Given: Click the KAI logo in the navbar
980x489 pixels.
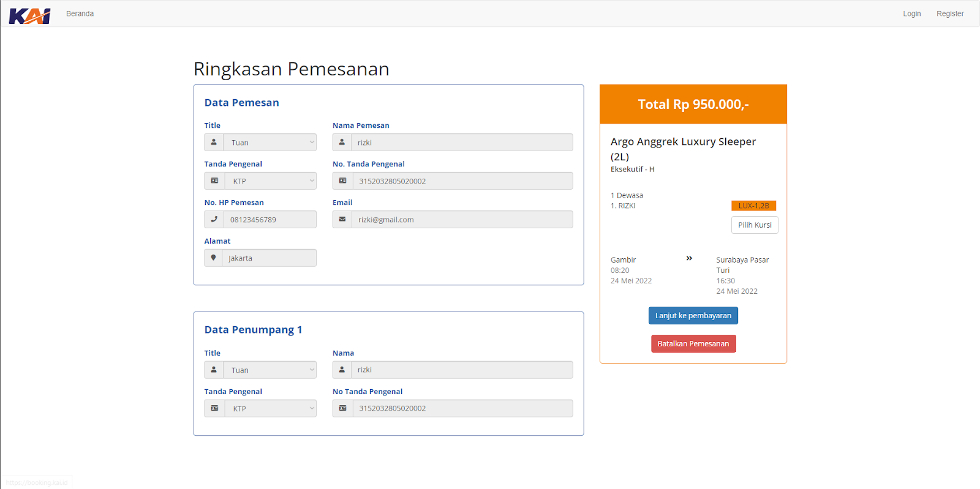Looking at the screenshot, I should 29,16.
